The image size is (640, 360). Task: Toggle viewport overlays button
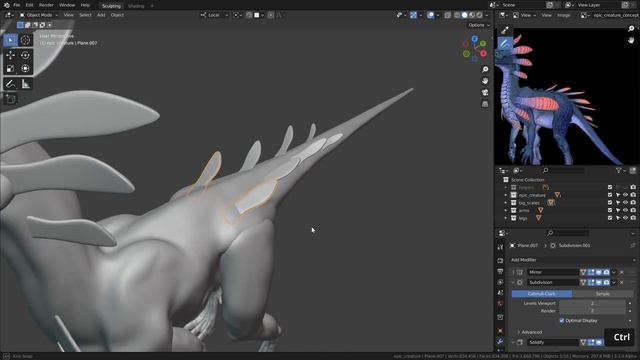[x=431, y=15]
